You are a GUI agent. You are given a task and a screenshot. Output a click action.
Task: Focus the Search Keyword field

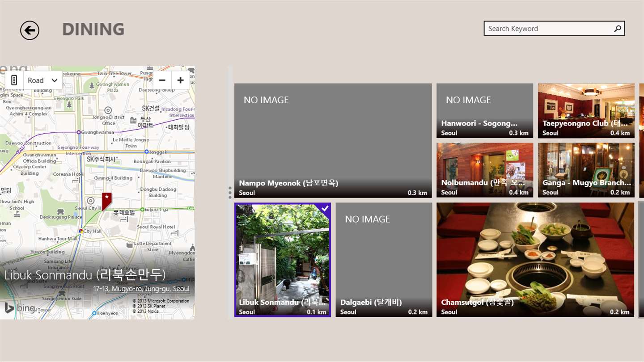coord(554,29)
